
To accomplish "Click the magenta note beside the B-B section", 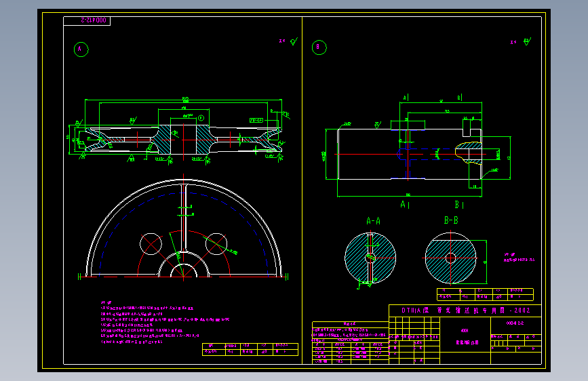I will pos(519,257).
